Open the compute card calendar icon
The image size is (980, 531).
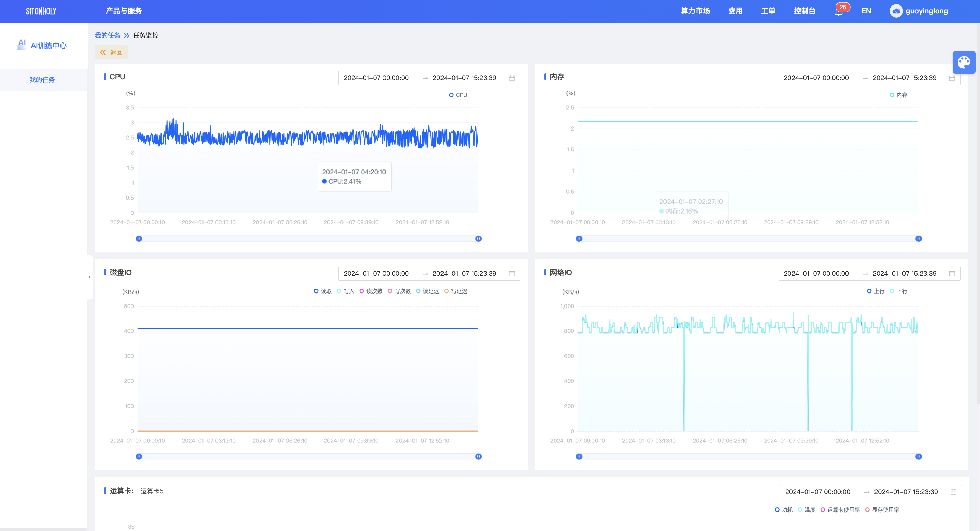tap(953, 492)
